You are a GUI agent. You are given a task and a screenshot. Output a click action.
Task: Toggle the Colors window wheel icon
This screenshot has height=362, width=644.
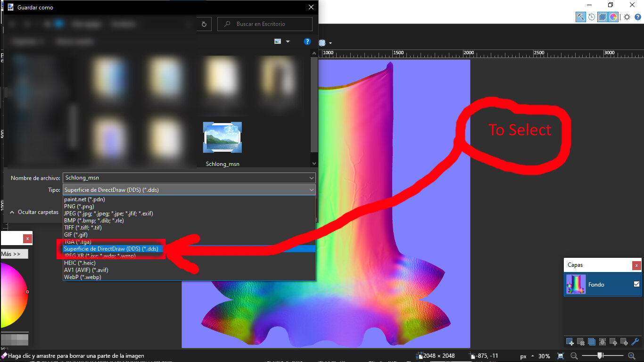point(613,17)
